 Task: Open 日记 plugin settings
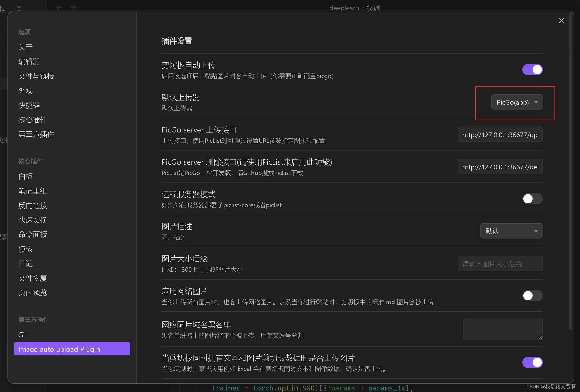pos(26,263)
